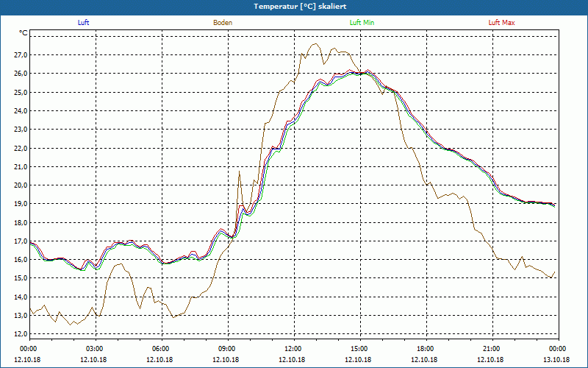Viewport: 588px width, 368px height.
Task: Click the 18,0 y-axis value
Action: click(21, 223)
